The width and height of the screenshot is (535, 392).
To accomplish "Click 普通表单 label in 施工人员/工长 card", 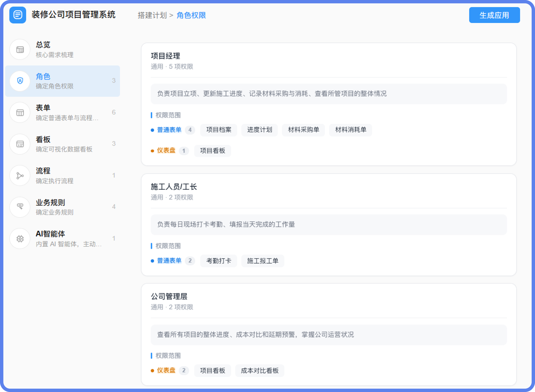I will point(169,261).
